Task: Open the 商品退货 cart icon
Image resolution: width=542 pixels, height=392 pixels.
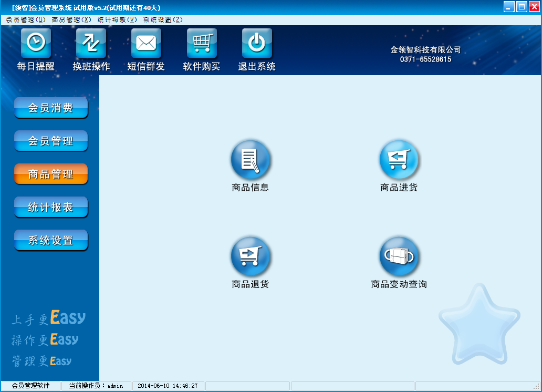Action: 251,256
